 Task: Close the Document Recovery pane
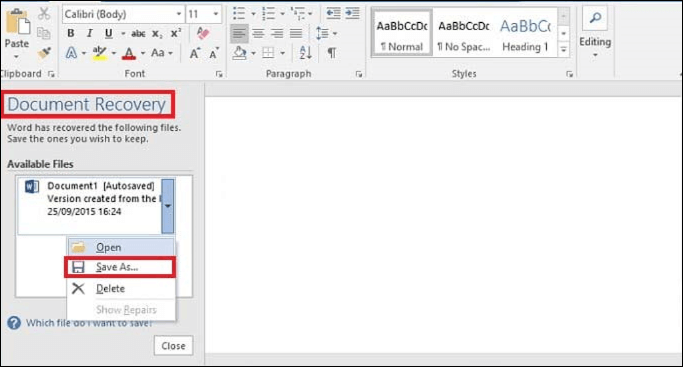173,346
